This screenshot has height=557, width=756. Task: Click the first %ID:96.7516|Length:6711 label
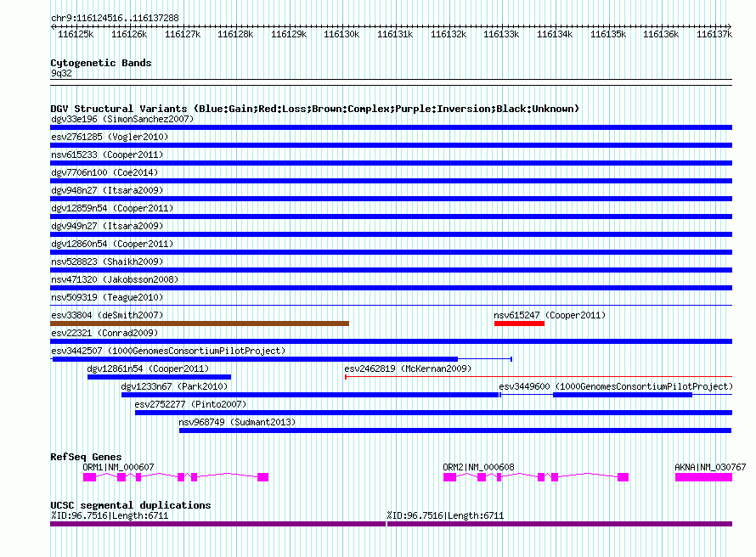click(110, 515)
